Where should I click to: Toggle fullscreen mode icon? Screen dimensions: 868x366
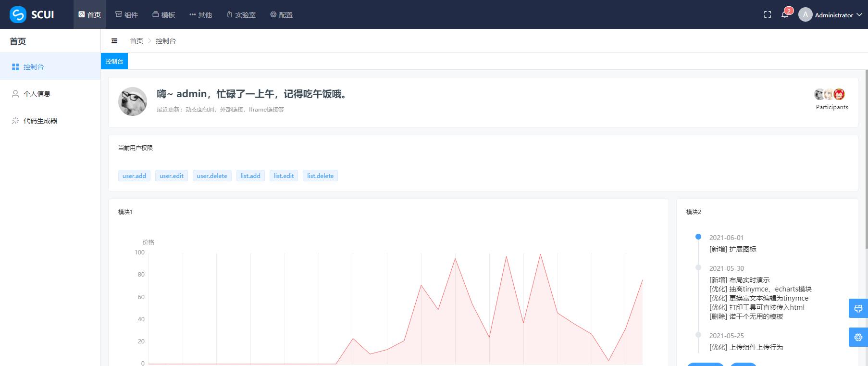coord(768,15)
